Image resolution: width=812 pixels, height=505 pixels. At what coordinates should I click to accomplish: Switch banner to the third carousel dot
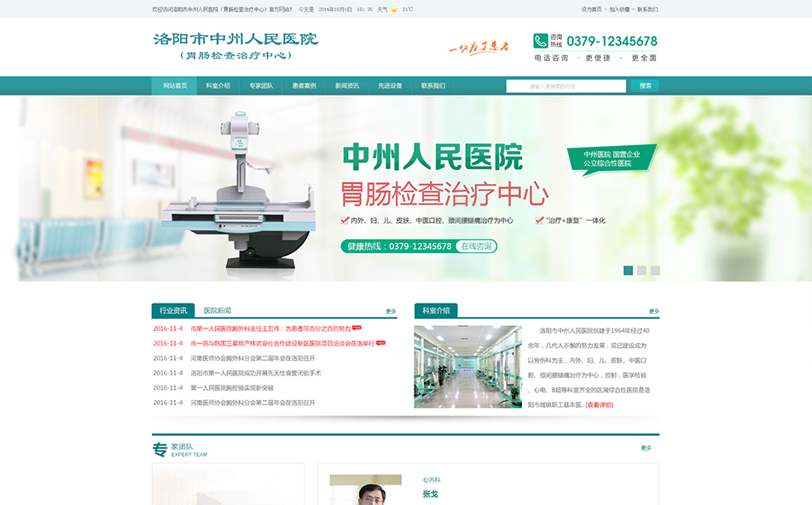point(655,270)
